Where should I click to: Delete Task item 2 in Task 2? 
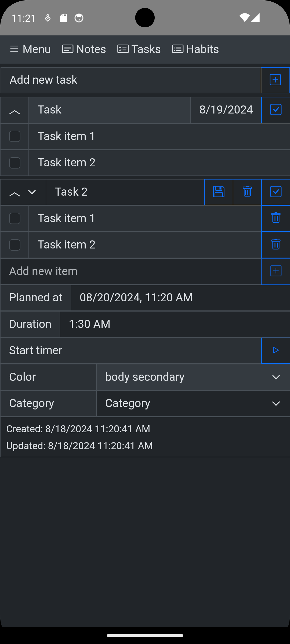(276, 244)
